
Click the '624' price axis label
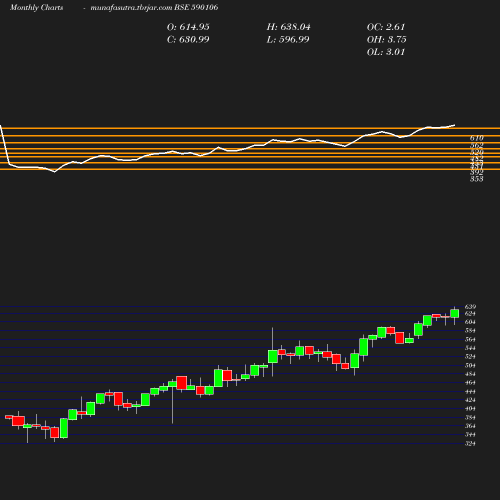coord(470,314)
